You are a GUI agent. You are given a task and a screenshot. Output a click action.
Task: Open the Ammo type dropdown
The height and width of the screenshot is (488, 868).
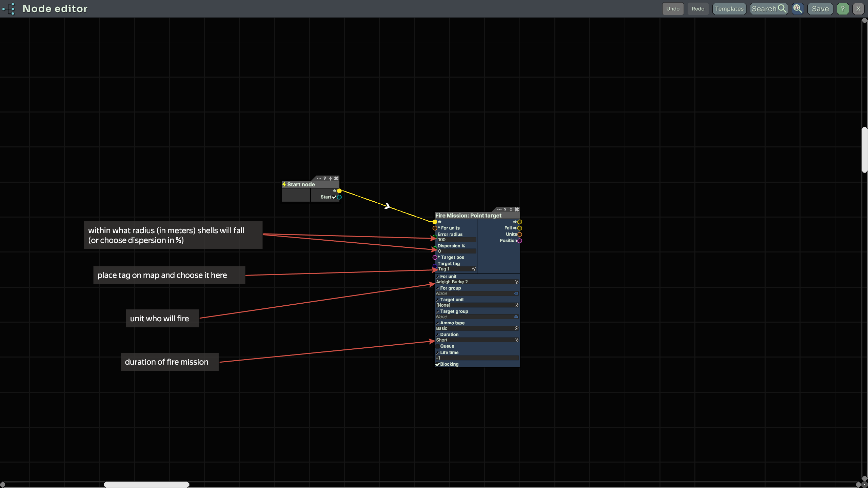pyautogui.click(x=516, y=328)
